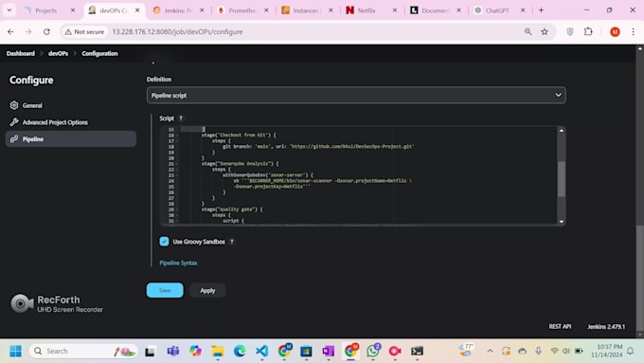This screenshot has width=644, height=363.
Task: Open the Definition dropdown showing Pipeline script
Action: 356,96
